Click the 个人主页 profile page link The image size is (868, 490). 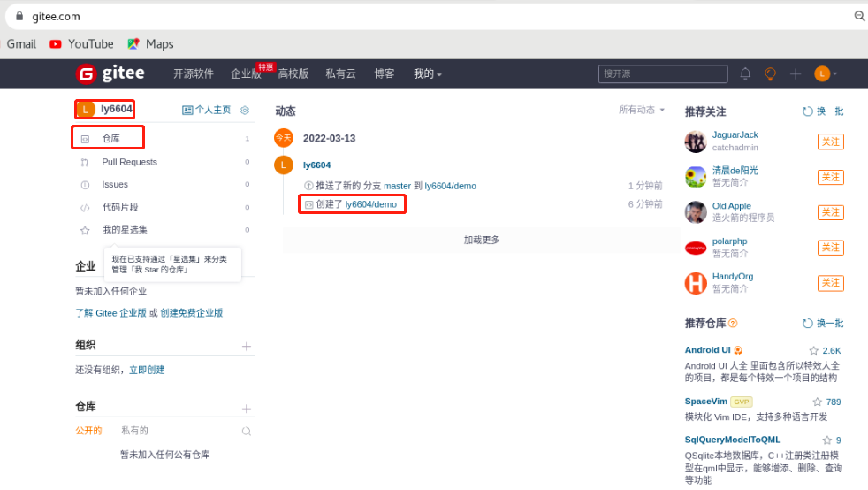[207, 110]
